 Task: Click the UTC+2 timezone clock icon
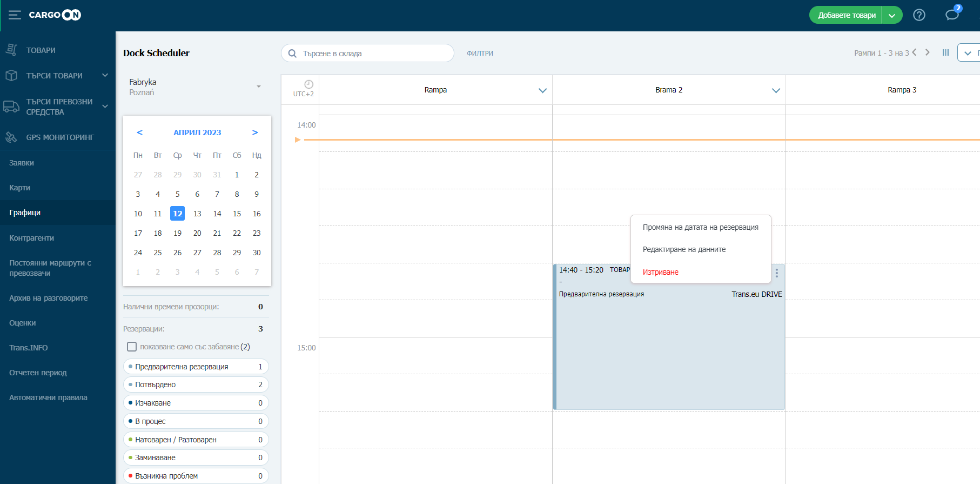point(308,84)
